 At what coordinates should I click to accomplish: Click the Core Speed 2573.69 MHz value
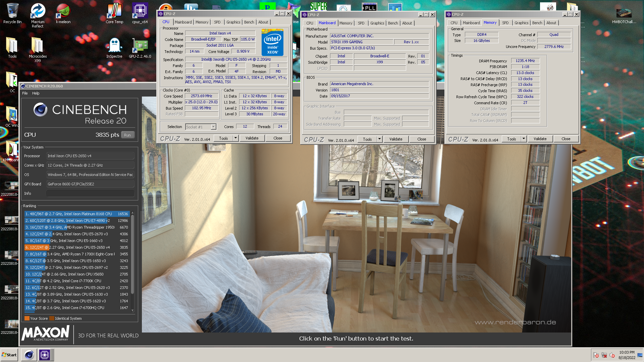pyautogui.click(x=202, y=96)
